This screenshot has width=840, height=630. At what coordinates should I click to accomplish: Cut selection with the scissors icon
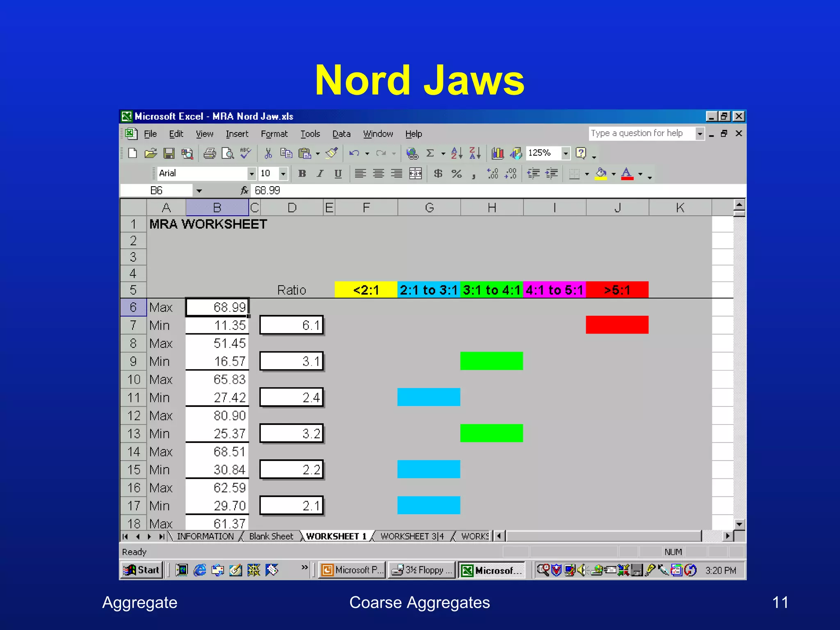tap(268, 153)
